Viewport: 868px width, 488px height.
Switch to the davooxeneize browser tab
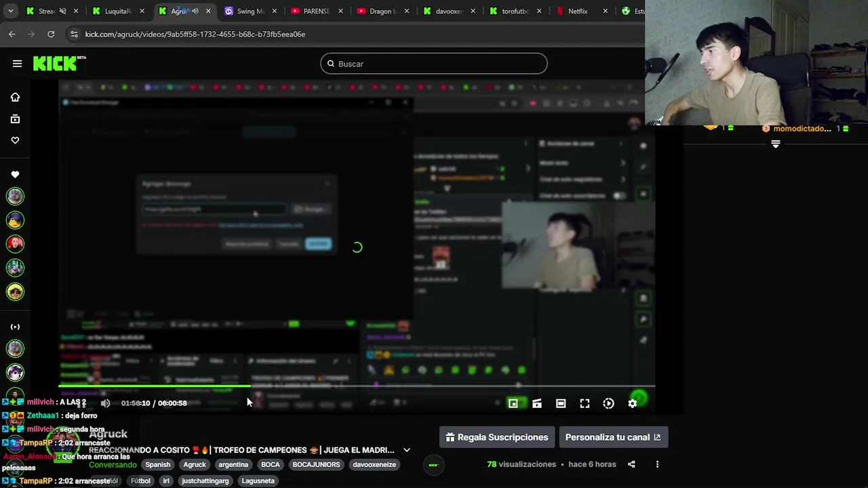[x=448, y=11]
